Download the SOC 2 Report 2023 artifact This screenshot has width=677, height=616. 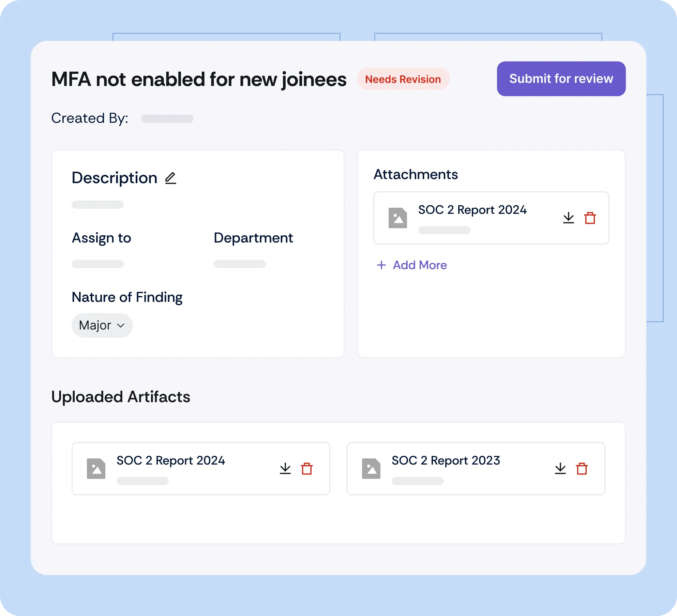point(560,469)
